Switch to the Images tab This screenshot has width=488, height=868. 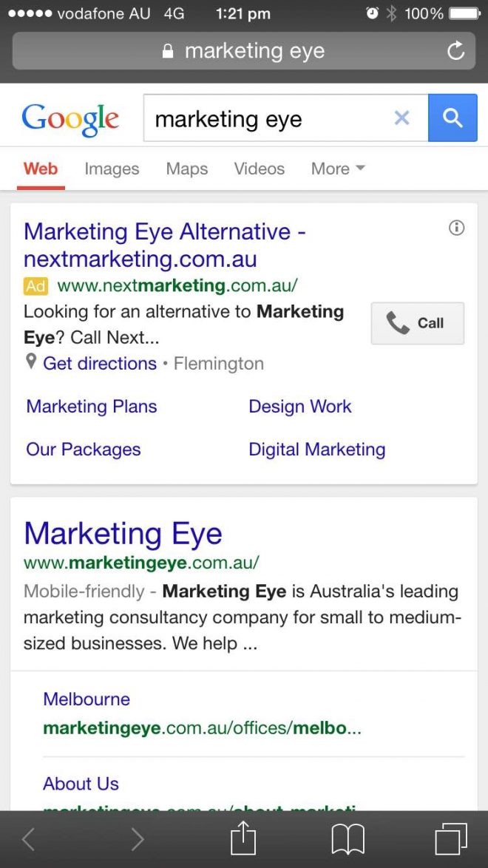pyautogui.click(x=112, y=169)
